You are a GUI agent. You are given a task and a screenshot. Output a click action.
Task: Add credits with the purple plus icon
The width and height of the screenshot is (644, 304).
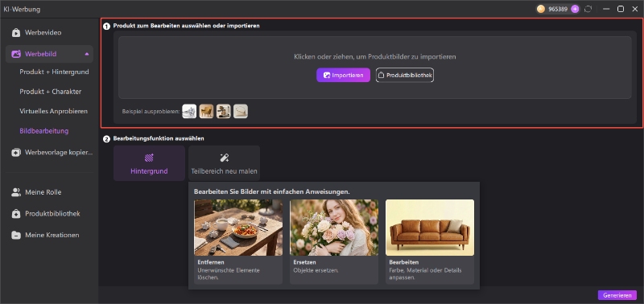pos(575,9)
